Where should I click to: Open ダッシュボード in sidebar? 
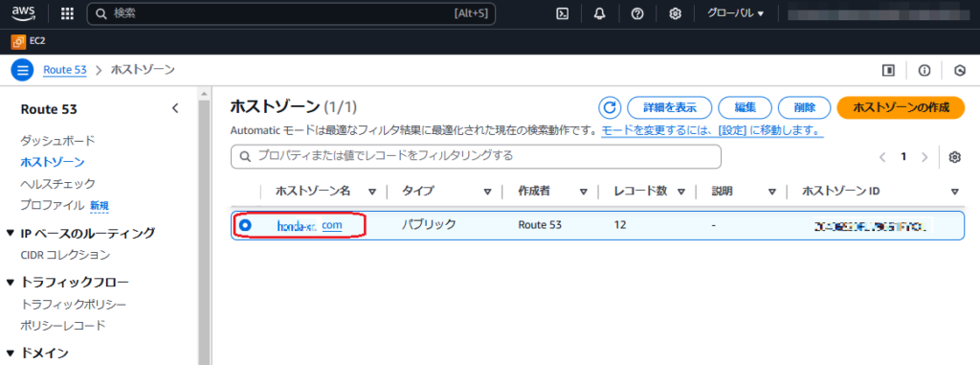click(x=57, y=140)
